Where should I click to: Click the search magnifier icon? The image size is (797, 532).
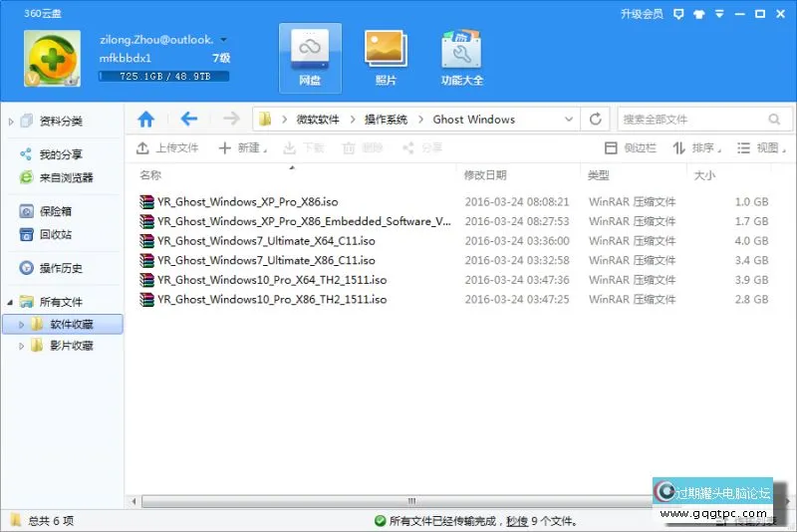coord(774,120)
